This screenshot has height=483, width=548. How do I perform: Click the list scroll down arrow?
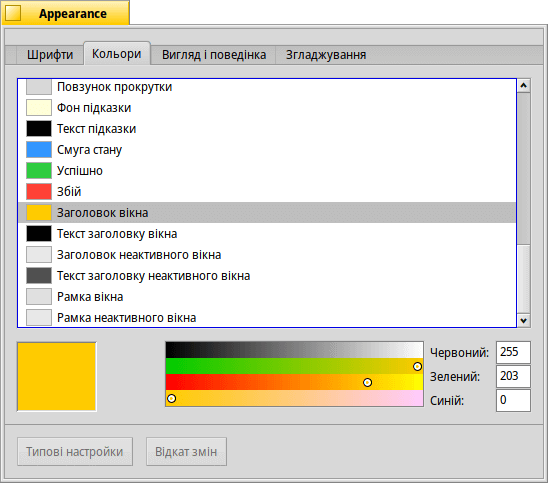click(524, 320)
